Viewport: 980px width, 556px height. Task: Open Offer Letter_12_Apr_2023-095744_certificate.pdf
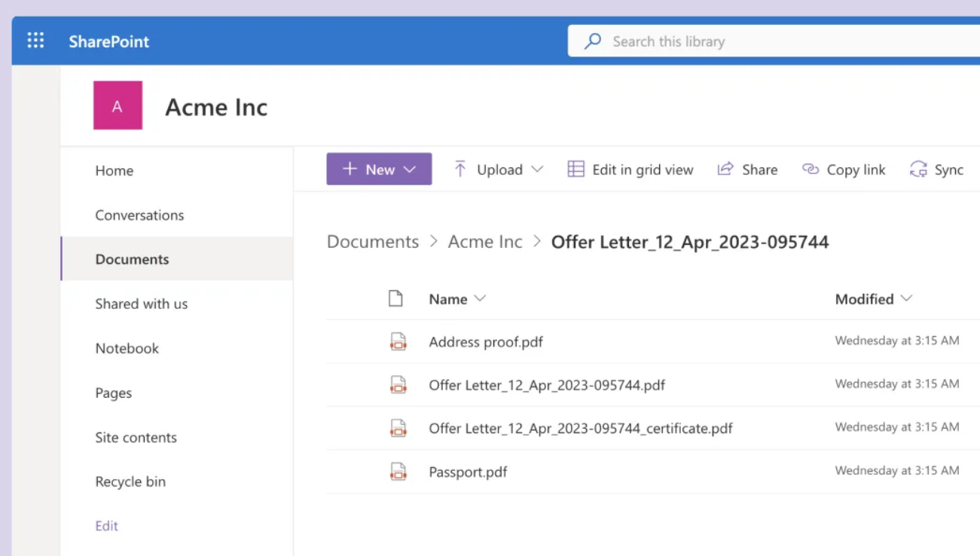[581, 429]
